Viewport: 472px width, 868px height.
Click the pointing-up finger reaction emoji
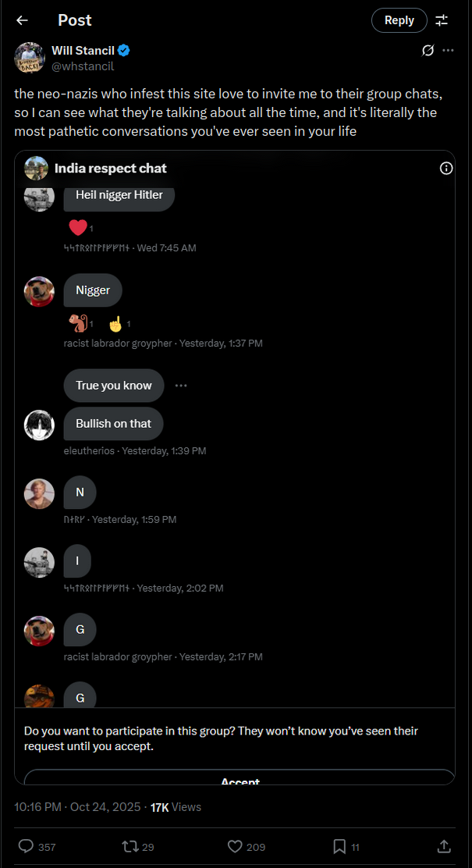[115, 323]
